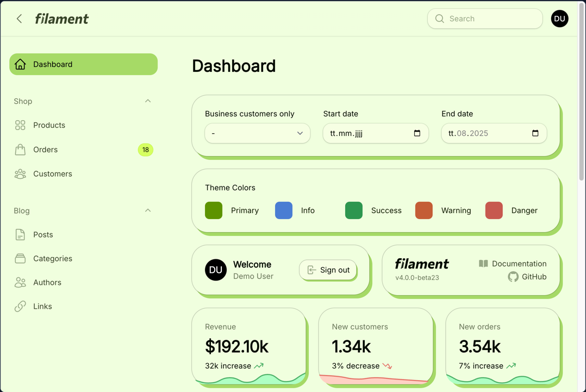This screenshot has width=586, height=392.
Task: Collapse the Shop navigation group
Action: click(x=148, y=101)
